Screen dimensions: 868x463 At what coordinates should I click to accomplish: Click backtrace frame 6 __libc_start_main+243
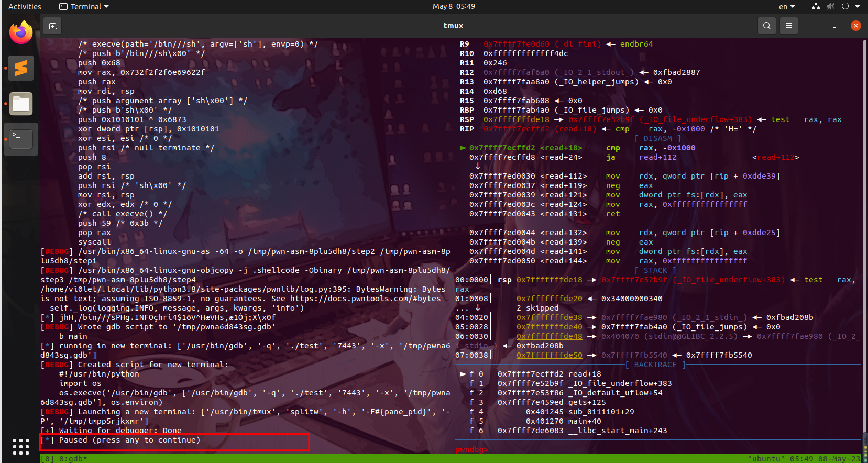click(568, 431)
